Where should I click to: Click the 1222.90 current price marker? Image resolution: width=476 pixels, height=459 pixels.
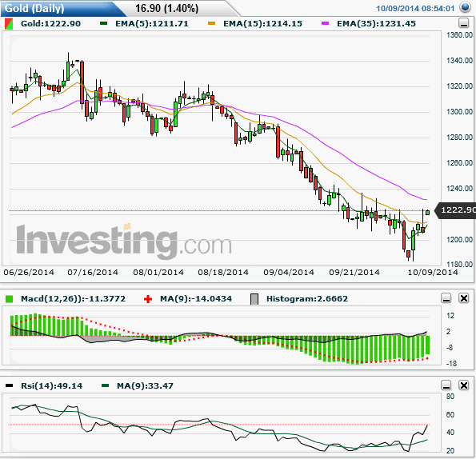pos(456,210)
